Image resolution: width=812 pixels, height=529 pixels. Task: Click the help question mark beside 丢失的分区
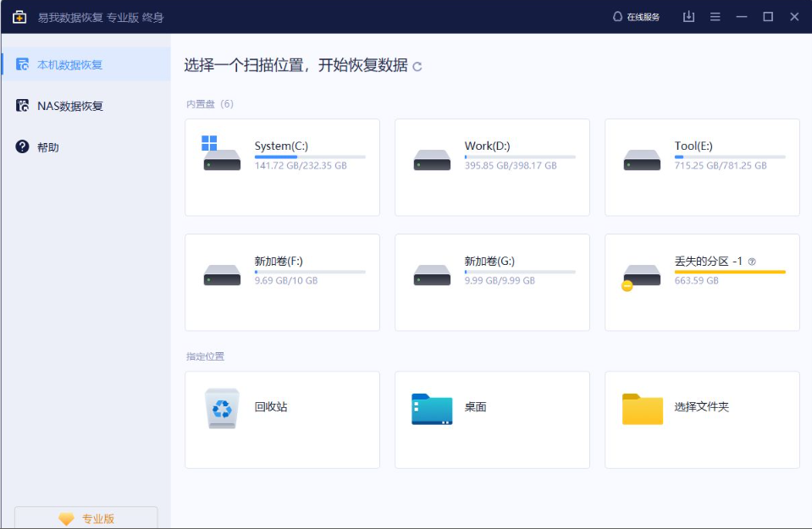coord(752,262)
